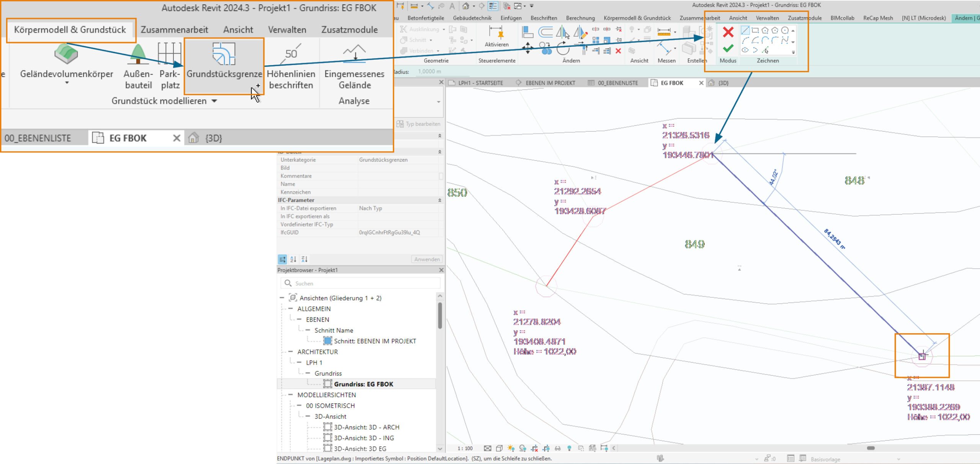Collapse Ansichten (Gliederung 1 + 2) node

tap(282, 298)
